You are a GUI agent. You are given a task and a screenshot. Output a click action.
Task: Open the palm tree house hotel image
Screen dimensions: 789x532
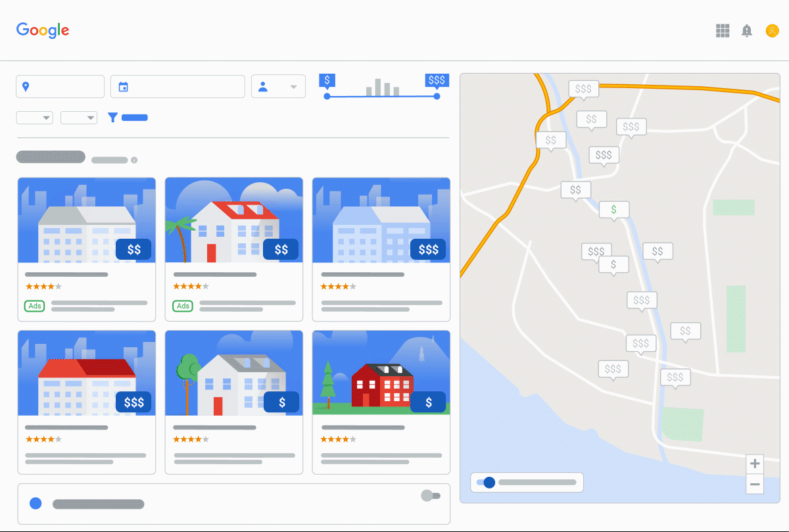(x=234, y=220)
